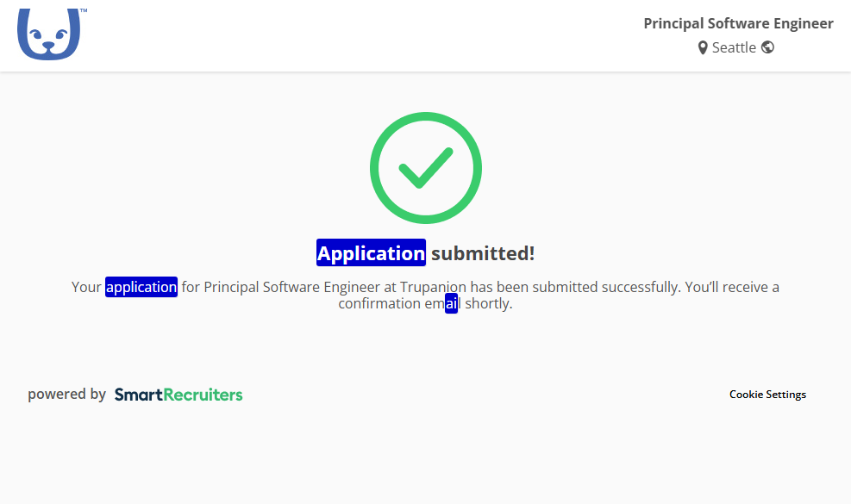This screenshot has height=504, width=851.
Task: Click "Trupanion" in the confirmation message
Action: (433, 287)
